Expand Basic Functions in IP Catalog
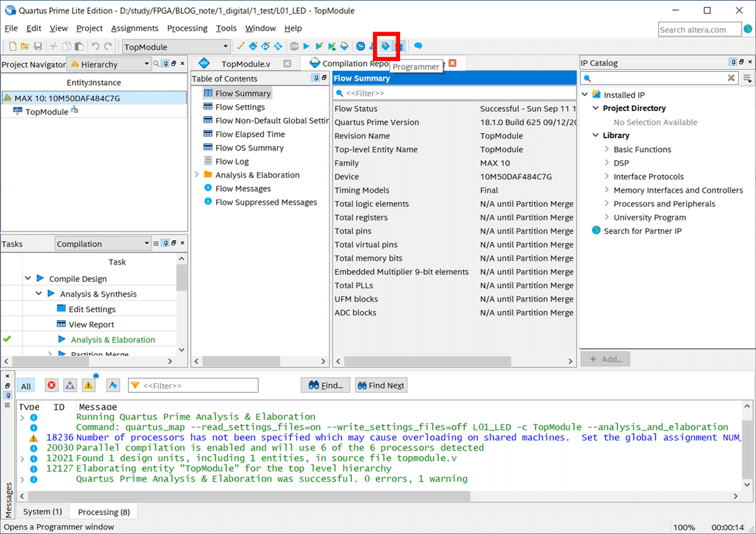Screen dimensions: 756x534 (607, 149)
